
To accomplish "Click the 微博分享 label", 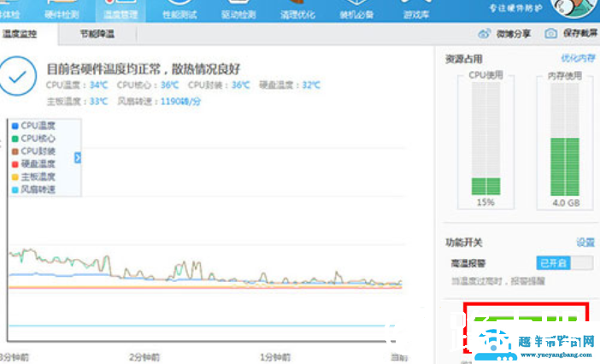I will 514,34.
